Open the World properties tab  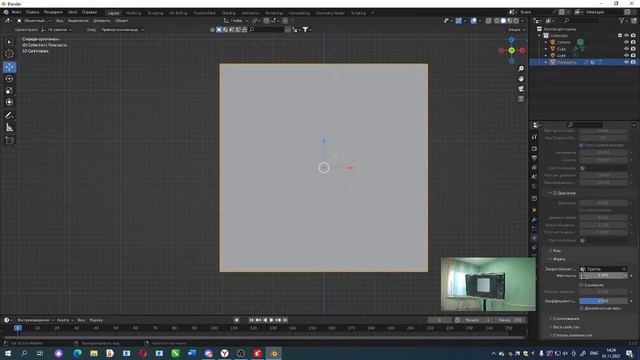(534, 187)
